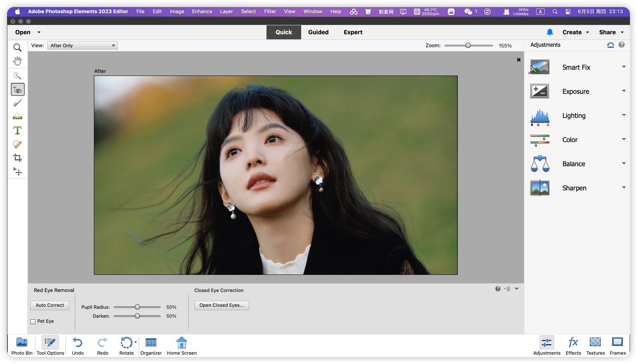Click the Open Closed Eyes button

tap(221, 305)
